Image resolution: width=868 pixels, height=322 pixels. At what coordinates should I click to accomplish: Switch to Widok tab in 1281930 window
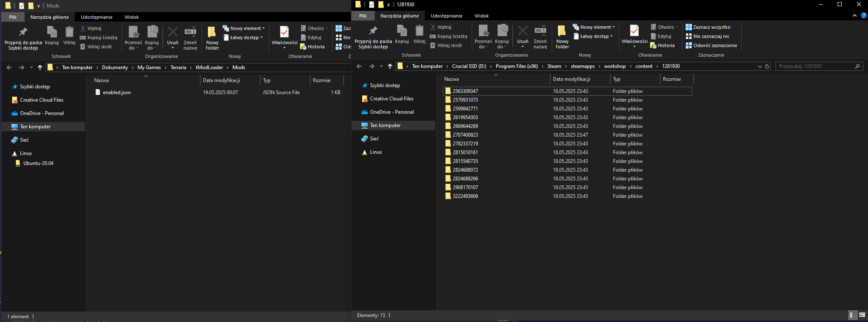(x=482, y=16)
